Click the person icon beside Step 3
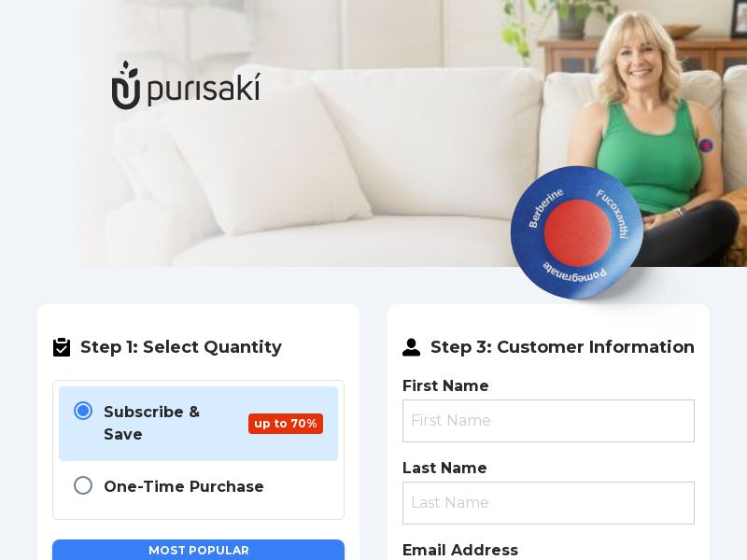Viewport: 747px width, 560px height. pos(411,347)
